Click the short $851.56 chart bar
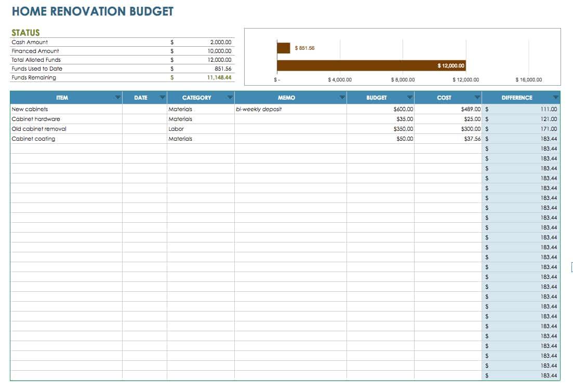The width and height of the screenshot is (573, 392). point(283,48)
